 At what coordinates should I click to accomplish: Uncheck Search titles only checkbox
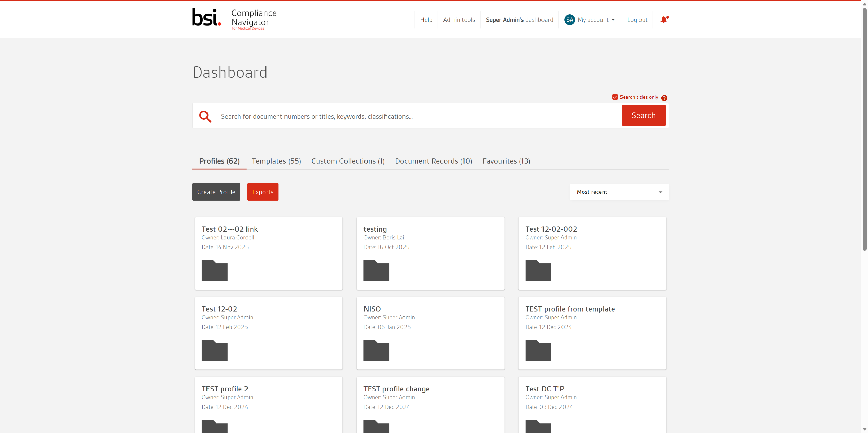click(615, 97)
